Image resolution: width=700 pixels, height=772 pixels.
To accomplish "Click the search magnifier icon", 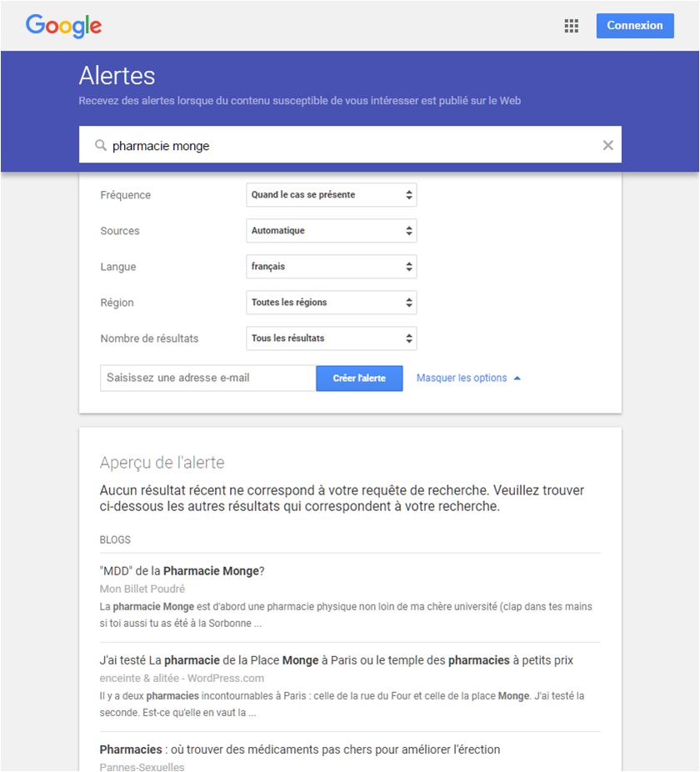I will (x=101, y=145).
